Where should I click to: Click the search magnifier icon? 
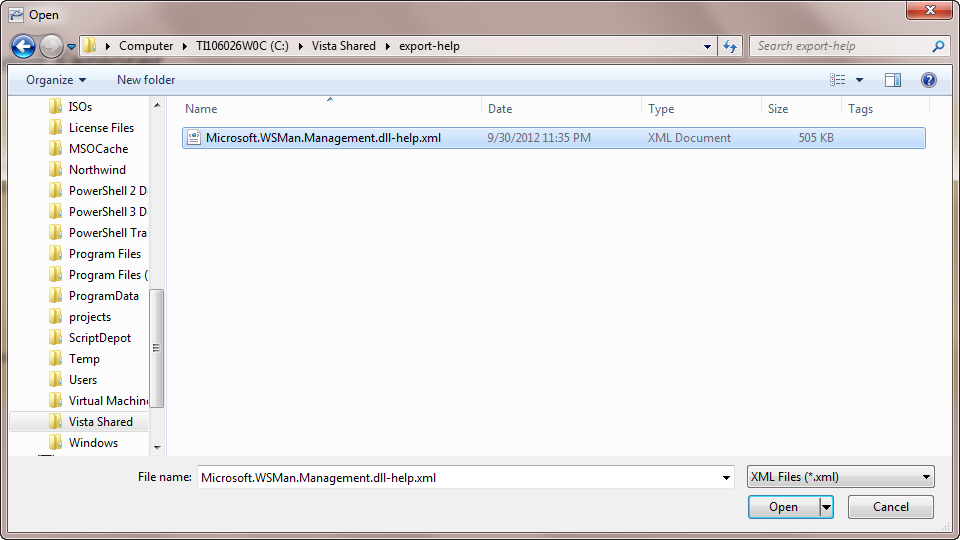(x=937, y=46)
